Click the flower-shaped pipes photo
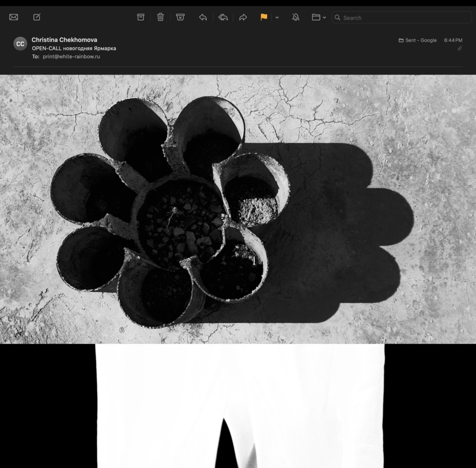The image size is (476, 468). [238, 209]
